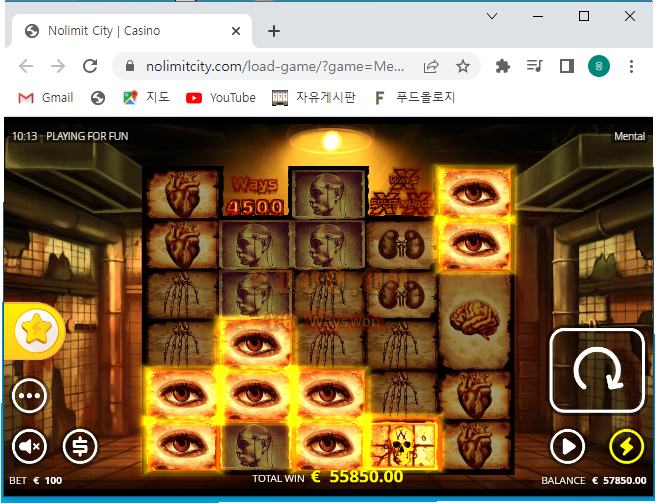Open the bonus feature star button
This screenshot has height=504, width=656.
[36, 331]
